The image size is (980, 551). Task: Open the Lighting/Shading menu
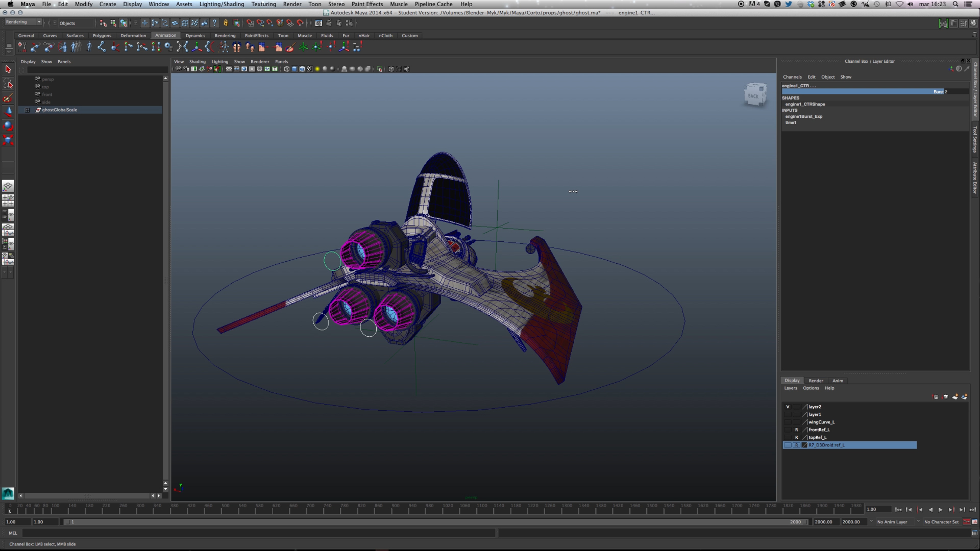(x=222, y=4)
